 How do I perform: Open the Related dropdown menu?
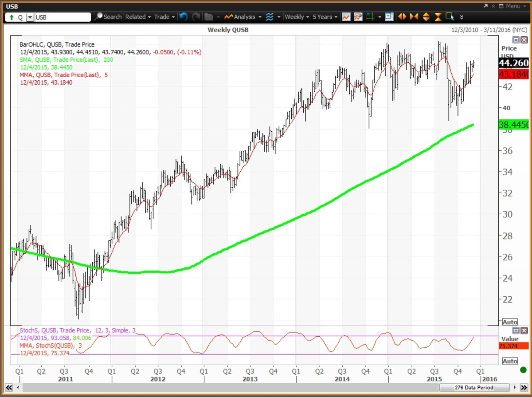(x=138, y=17)
